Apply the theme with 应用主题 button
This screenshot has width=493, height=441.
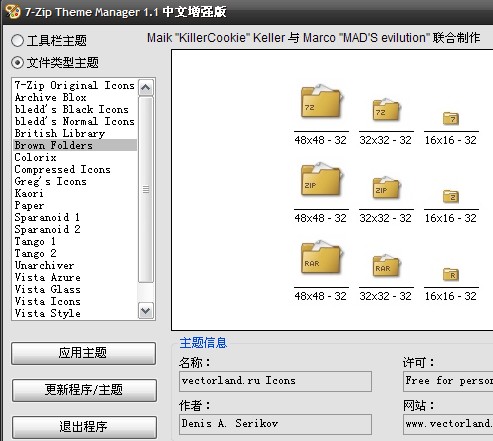pyautogui.click(x=83, y=353)
